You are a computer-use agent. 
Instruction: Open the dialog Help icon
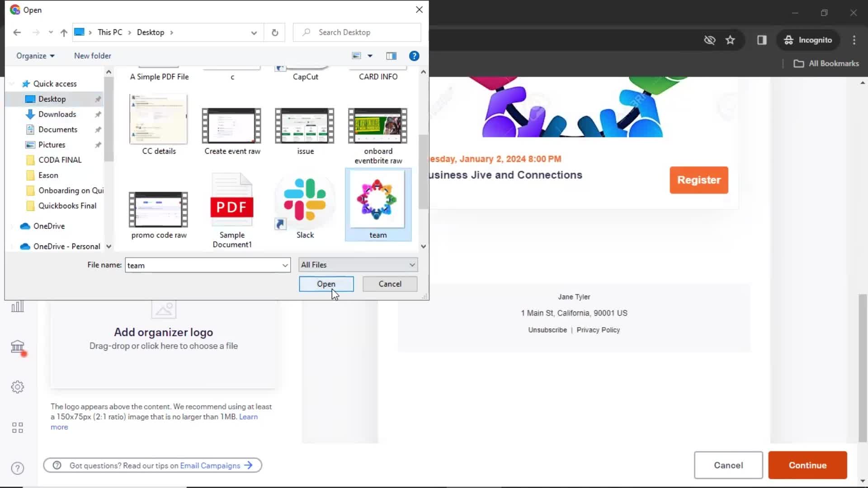coord(414,56)
